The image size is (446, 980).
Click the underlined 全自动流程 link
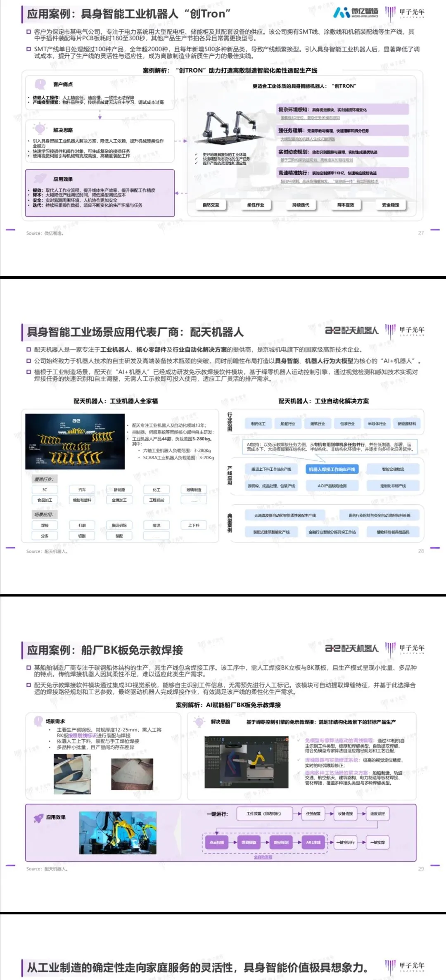point(263,857)
